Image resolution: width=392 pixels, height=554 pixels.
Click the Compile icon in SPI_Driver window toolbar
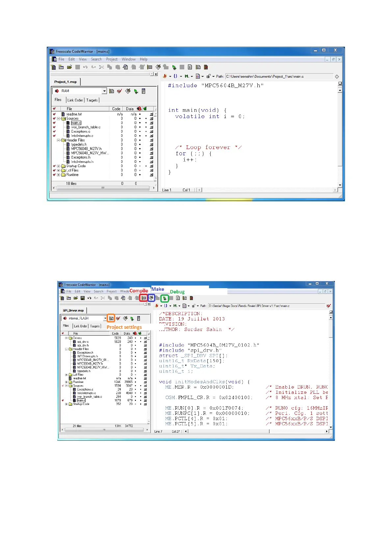point(144,298)
